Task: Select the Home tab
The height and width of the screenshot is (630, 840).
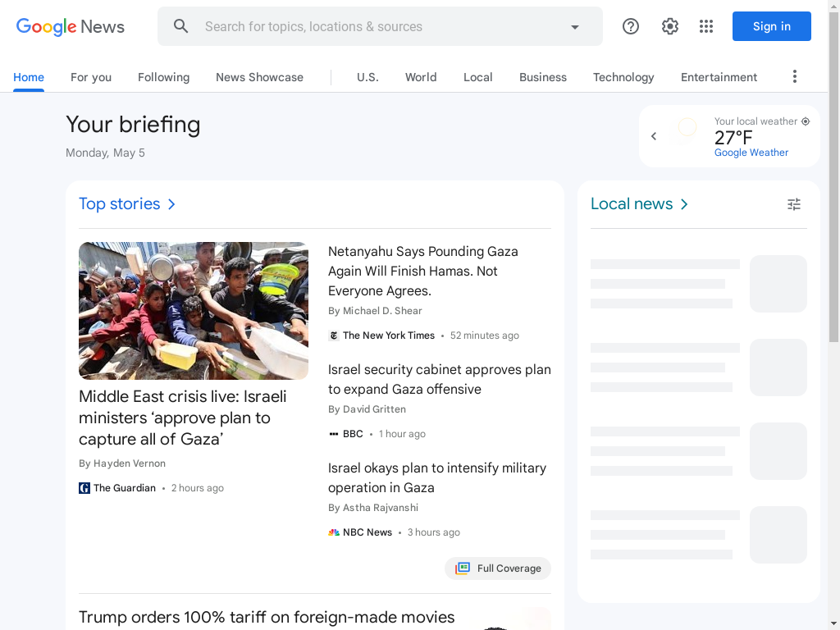Action: click(29, 77)
